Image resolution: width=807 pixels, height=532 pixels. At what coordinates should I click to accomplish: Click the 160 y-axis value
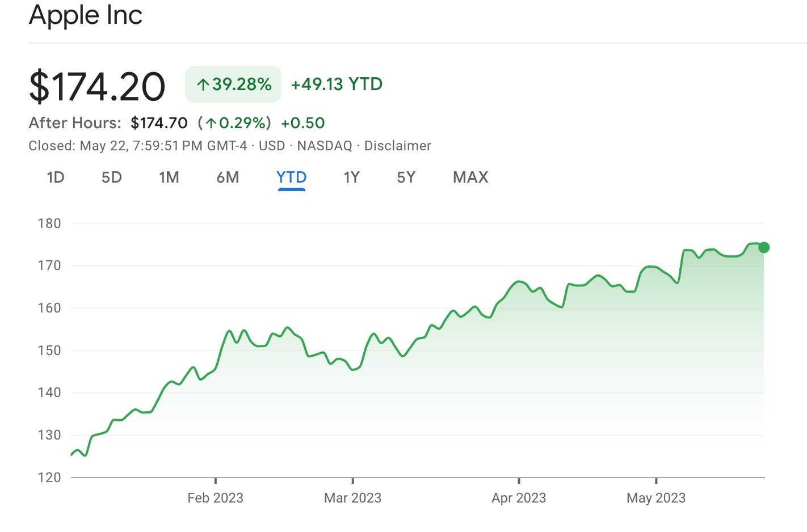pyautogui.click(x=49, y=308)
